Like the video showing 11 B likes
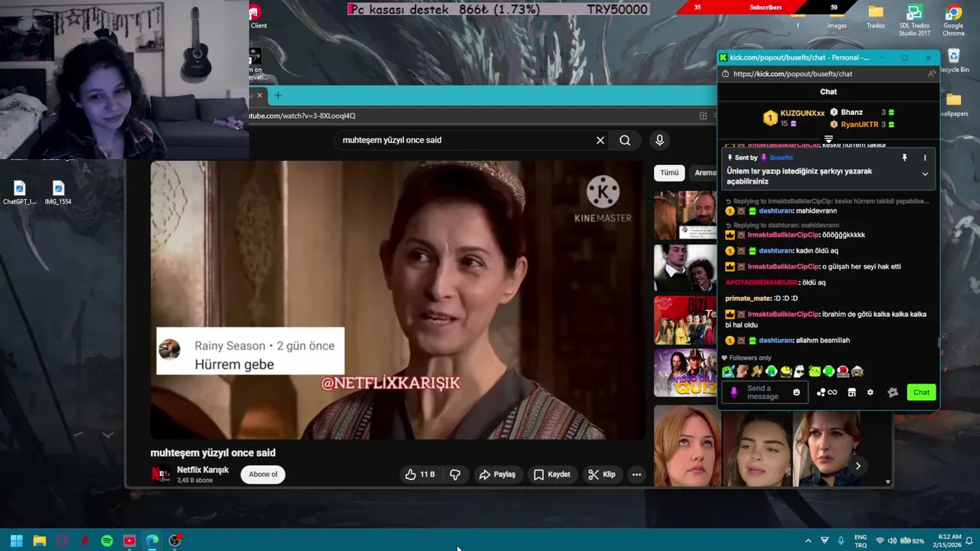This screenshot has width=980, height=551. point(420,474)
